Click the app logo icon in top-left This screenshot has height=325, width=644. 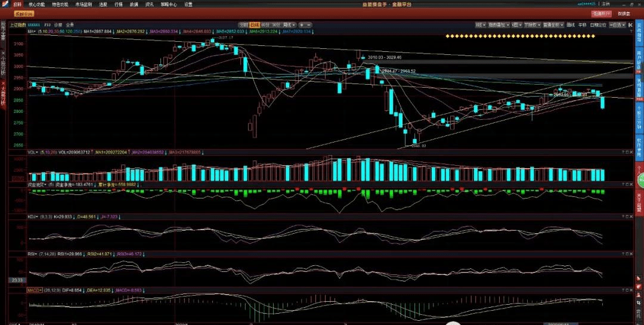pyautogui.click(x=4, y=4)
